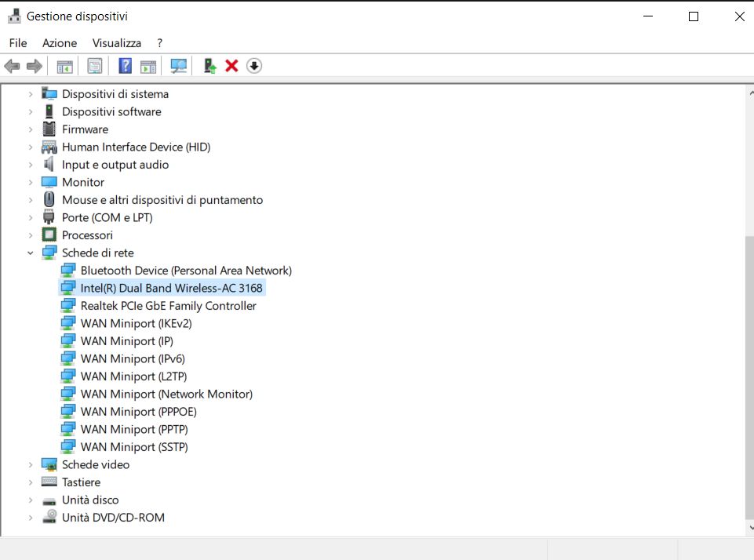Click the Unità DVD/CD-ROM disc icon

pos(49,517)
